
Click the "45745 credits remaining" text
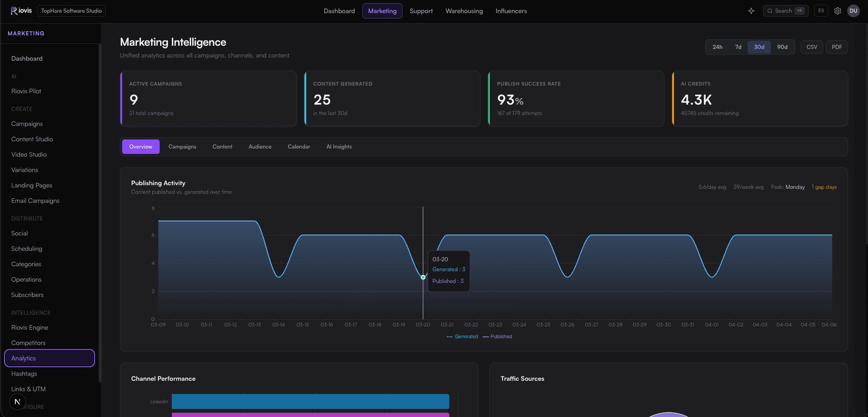710,113
